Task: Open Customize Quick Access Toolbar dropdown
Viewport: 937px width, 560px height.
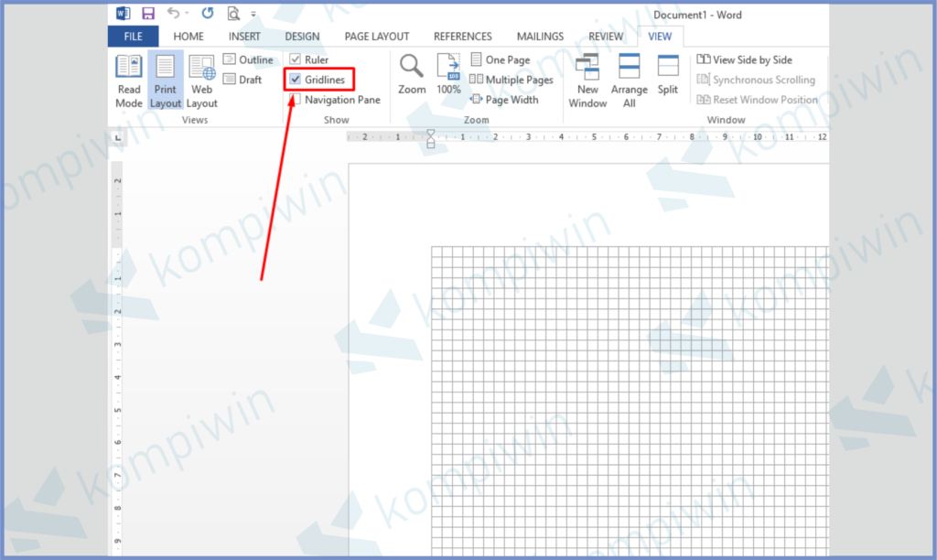Action: [253, 15]
